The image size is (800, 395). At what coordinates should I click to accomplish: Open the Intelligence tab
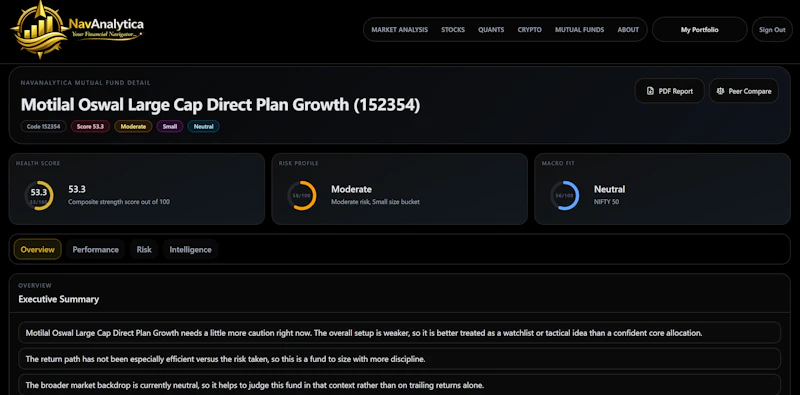tap(190, 250)
